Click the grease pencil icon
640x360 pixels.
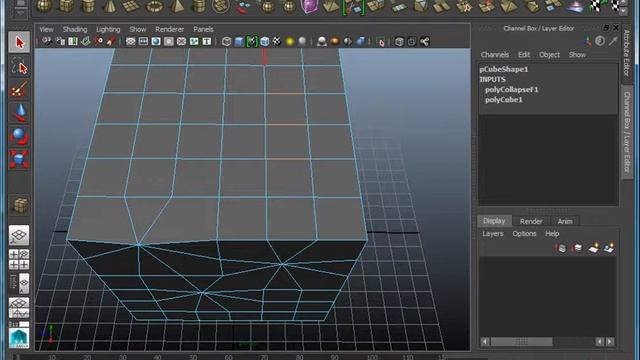[111, 41]
